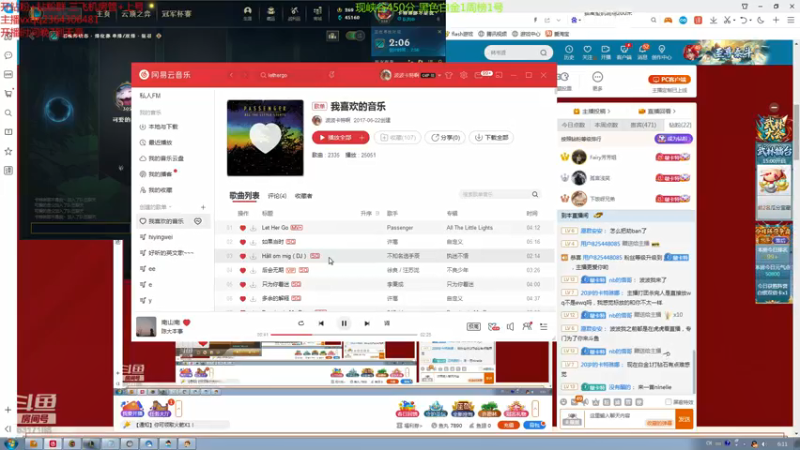
Task: Toggle the green switch in the game client
Action: (x=355, y=36)
